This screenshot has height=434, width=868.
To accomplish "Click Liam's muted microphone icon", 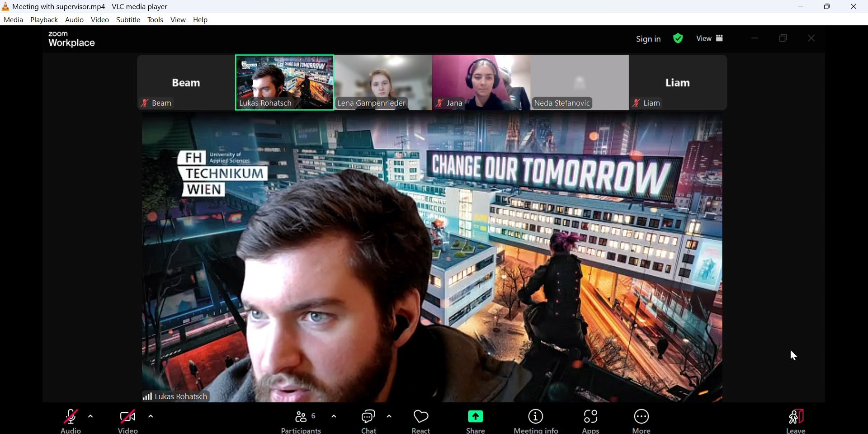I will pyautogui.click(x=636, y=103).
